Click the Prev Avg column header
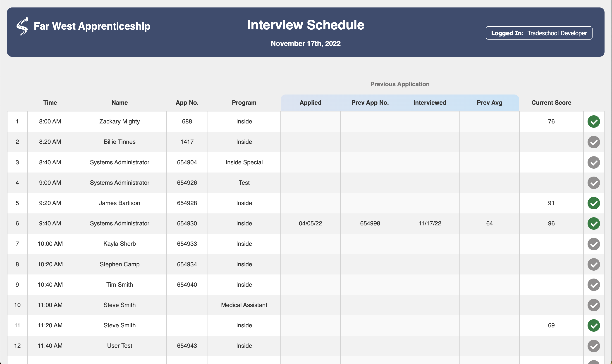This screenshot has width=612, height=364. pyautogui.click(x=489, y=102)
